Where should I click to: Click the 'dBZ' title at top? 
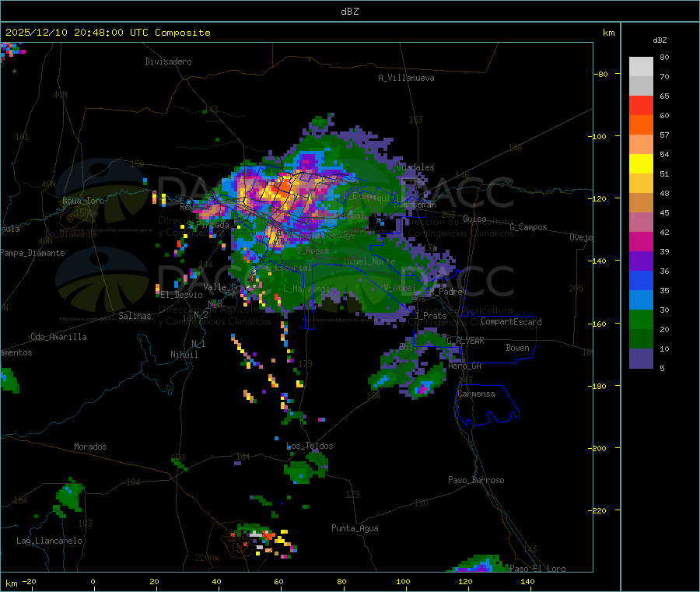pyautogui.click(x=349, y=12)
